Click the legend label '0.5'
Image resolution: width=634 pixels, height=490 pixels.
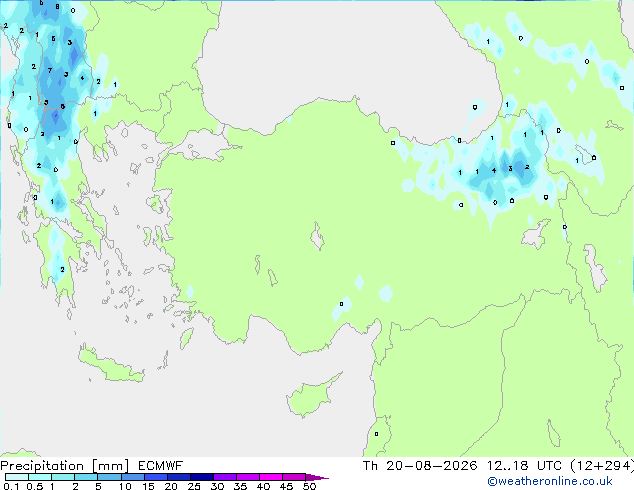pos(35,486)
